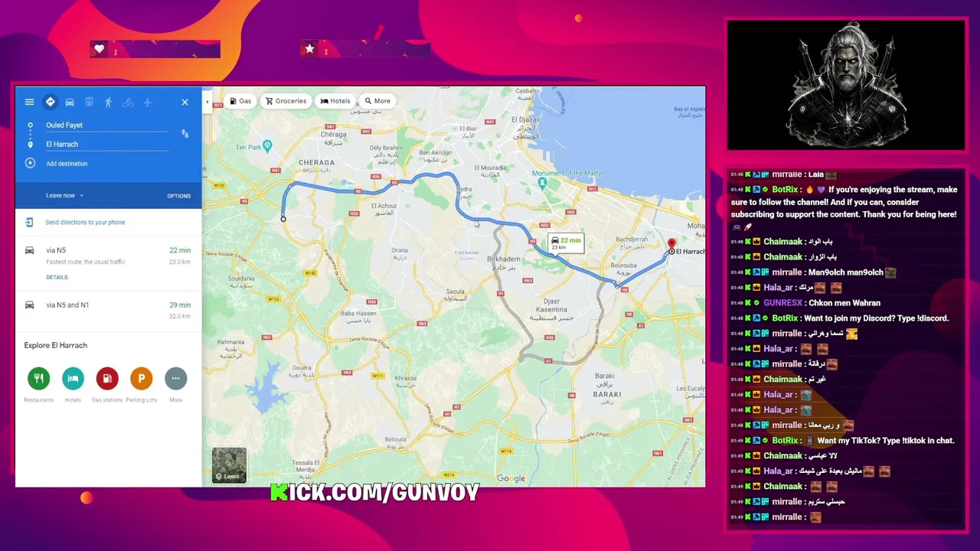Open DETAILS for the via N5 route

click(x=57, y=277)
